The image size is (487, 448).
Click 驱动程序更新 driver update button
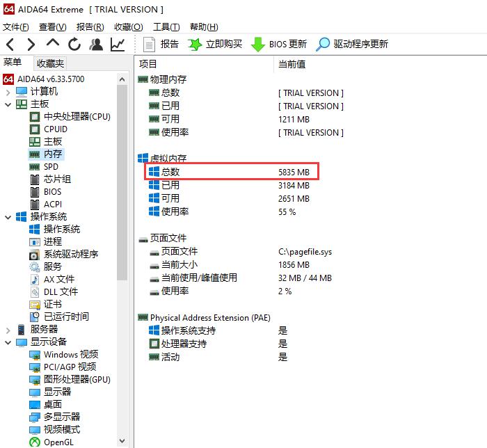352,45
